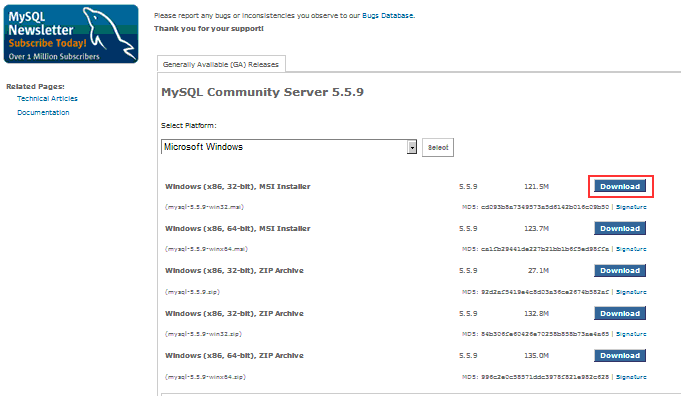Image resolution: width=681 pixels, height=396 pixels.
Task: Click the MySQL Community Server 5.5.9 heading
Action: pyautogui.click(x=262, y=92)
